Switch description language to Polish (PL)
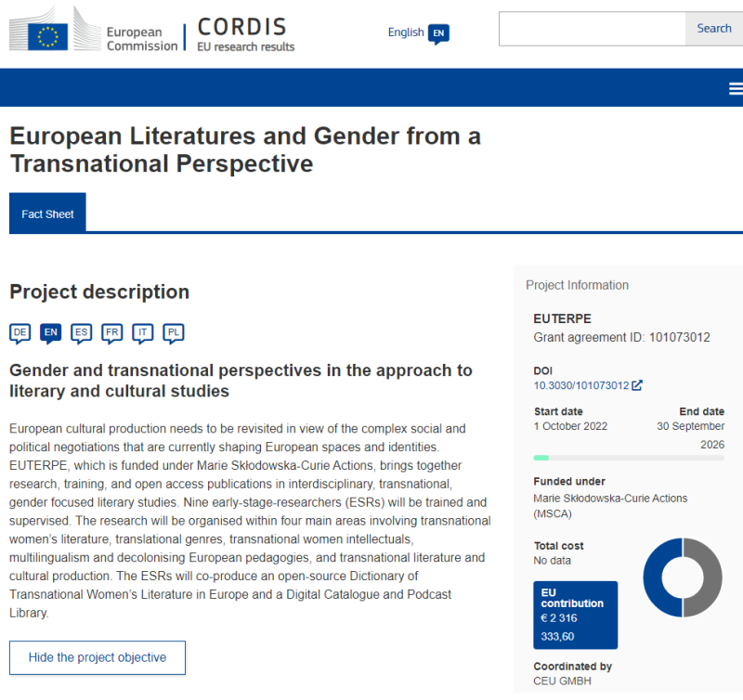 tap(174, 333)
